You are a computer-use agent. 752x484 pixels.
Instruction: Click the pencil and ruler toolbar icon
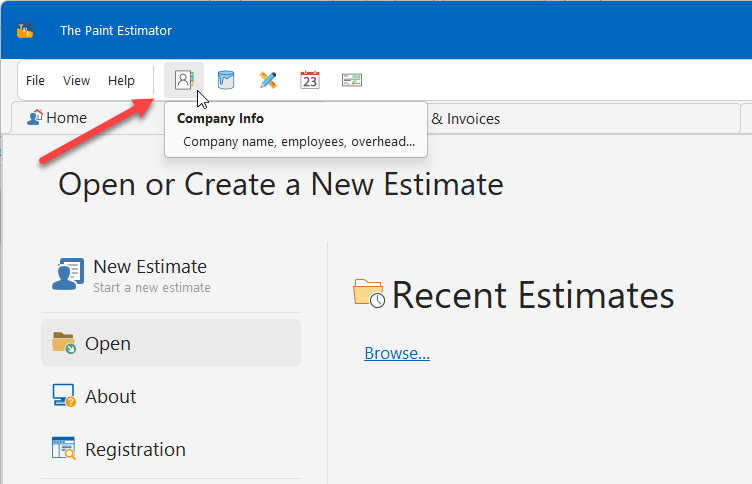[x=268, y=80]
